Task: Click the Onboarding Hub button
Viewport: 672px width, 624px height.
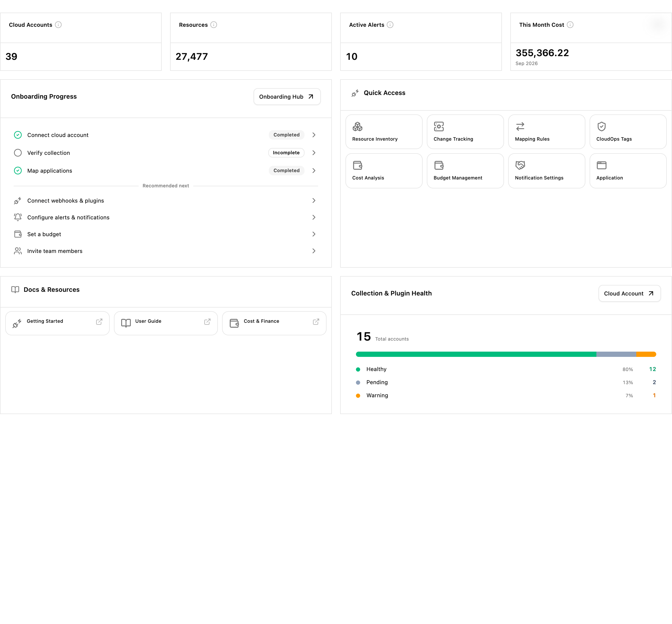Action: click(x=287, y=97)
